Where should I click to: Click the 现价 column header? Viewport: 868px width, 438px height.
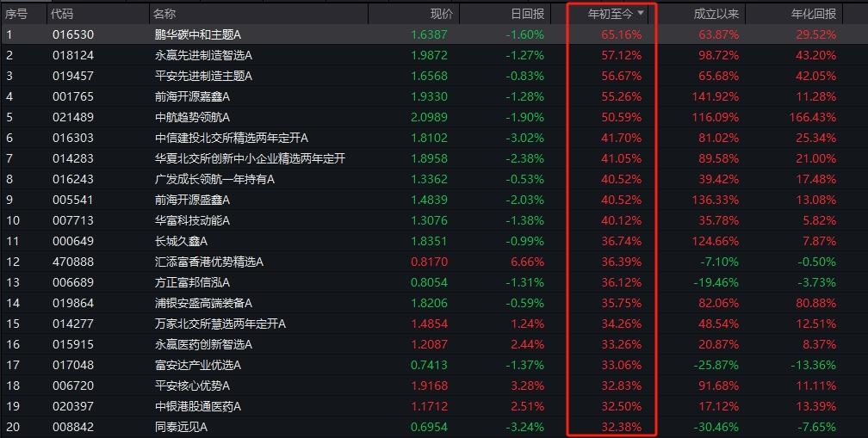click(x=441, y=14)
